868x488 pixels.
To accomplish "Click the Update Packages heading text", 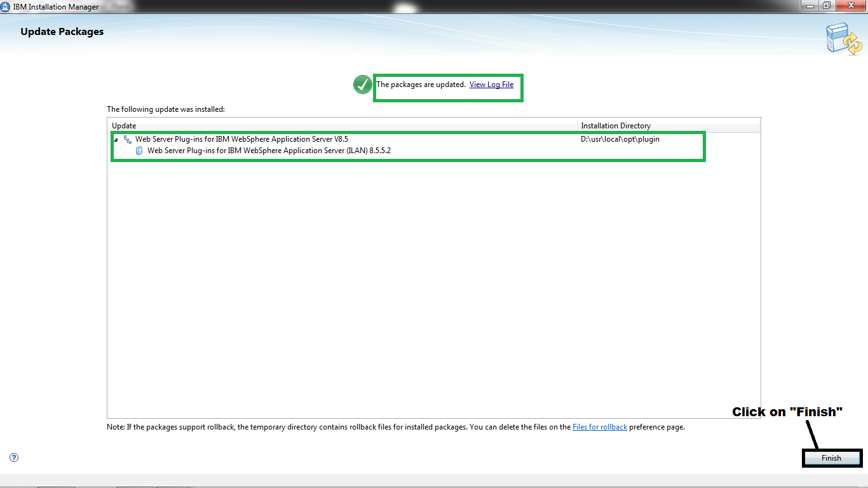I will (62, 31).
